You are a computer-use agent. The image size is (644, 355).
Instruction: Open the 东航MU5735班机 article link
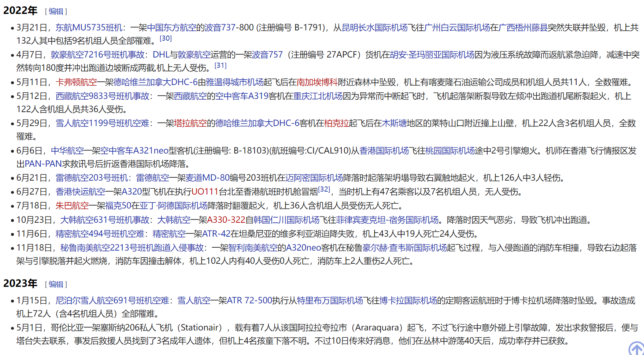89,27
